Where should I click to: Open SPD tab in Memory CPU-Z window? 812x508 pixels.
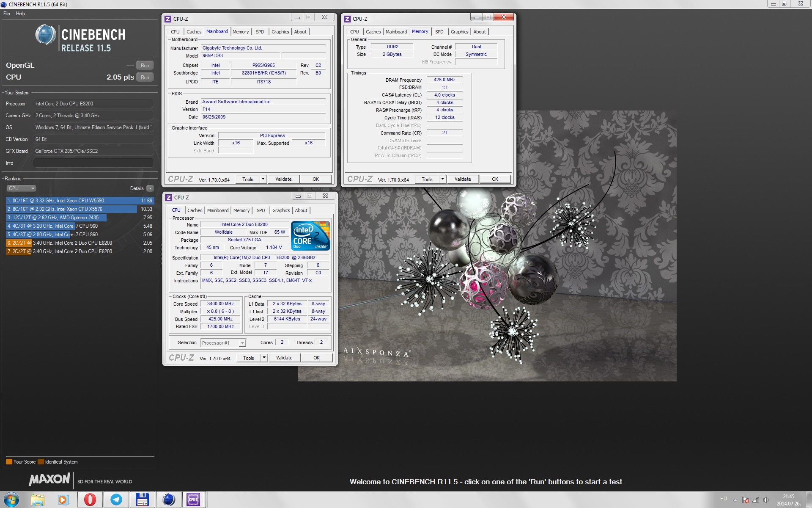pyautogui.click(x=439, y=32)
